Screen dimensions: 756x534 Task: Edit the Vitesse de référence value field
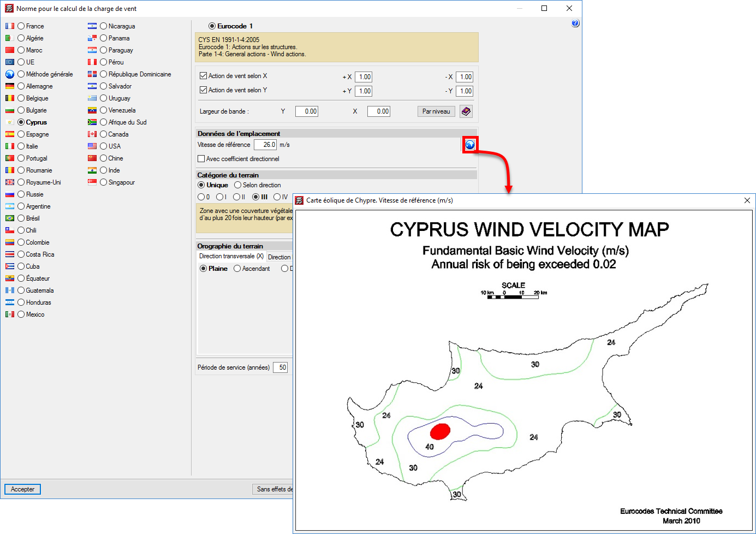click(x=265, y=145)
